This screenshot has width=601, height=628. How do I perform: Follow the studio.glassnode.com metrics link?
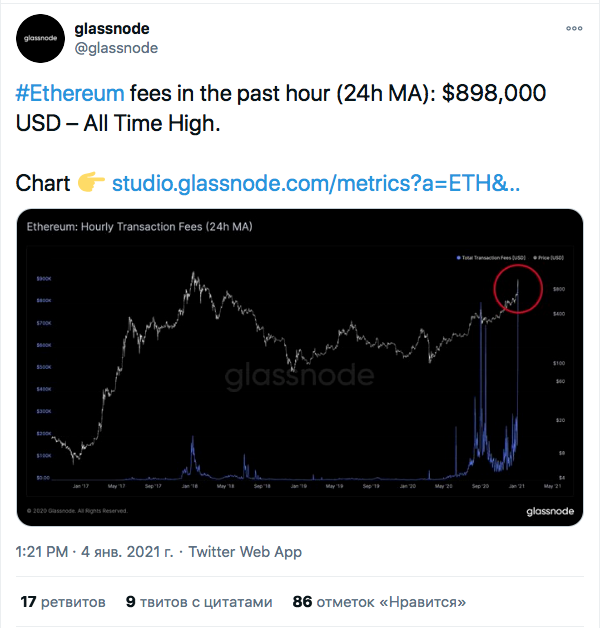pos(315,184)
